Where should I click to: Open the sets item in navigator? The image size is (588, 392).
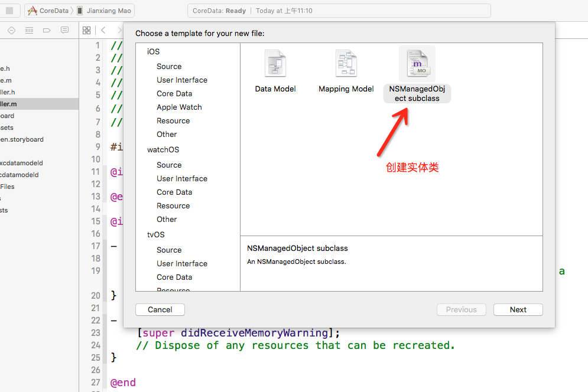tap(7, 128)
